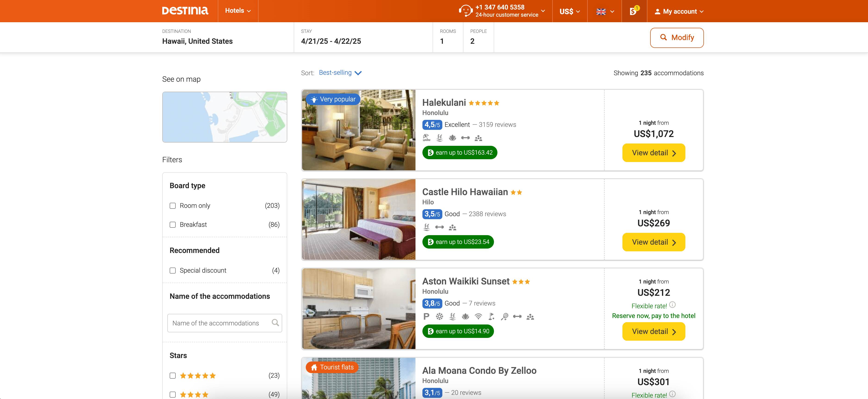Open the Ala Moana Condo By Zelloo link
Screen dimensions: 868x399
479,370
